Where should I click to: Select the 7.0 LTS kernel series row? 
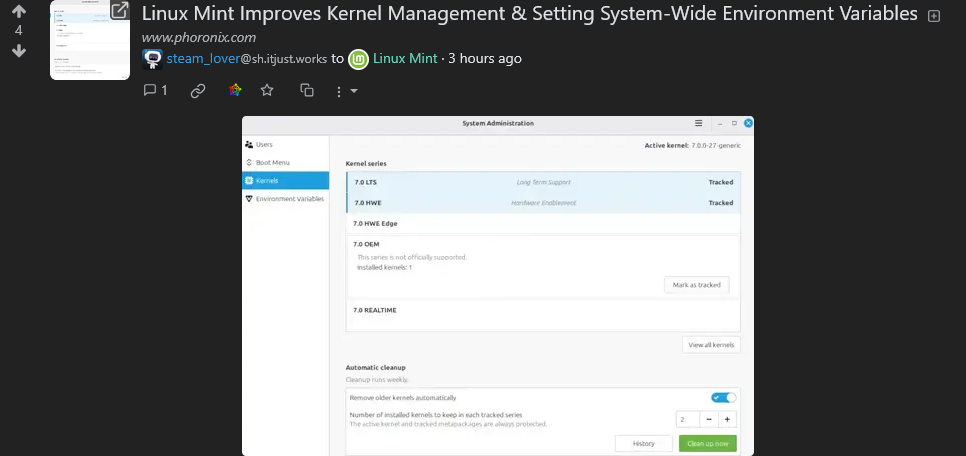(x=543, y=182)
